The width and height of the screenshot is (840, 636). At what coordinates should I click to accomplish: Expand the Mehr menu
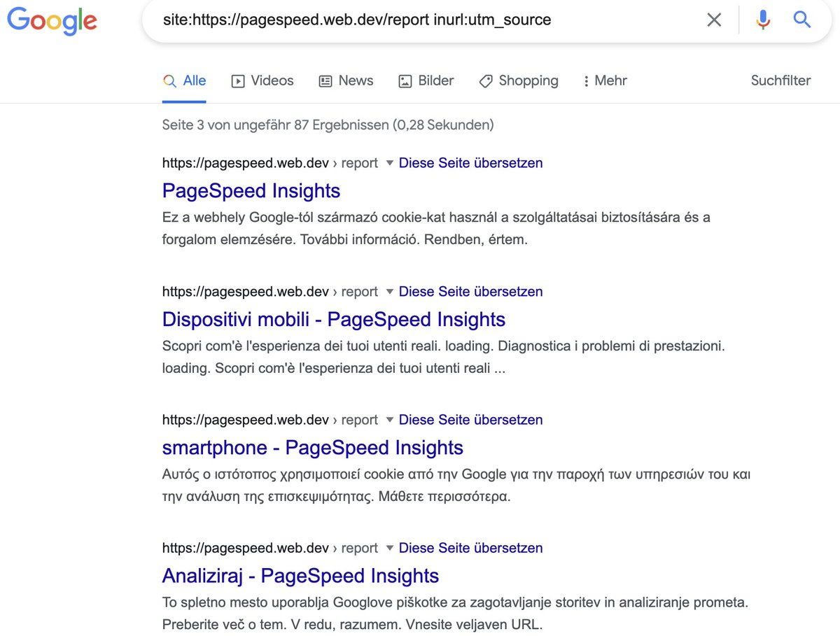(605, 80)
